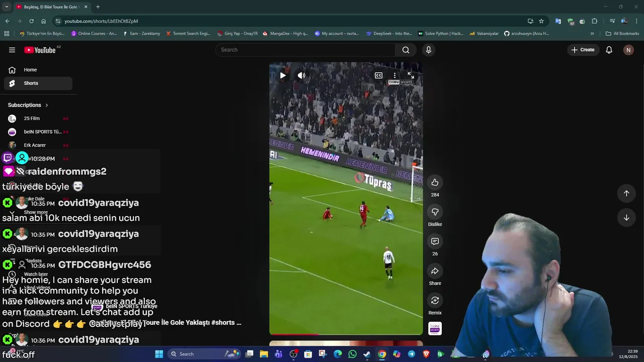Viewport: 644px width, 362px height.
Task: Open beIN SPORTS Türkiye subscription
Action: [38, 132]
